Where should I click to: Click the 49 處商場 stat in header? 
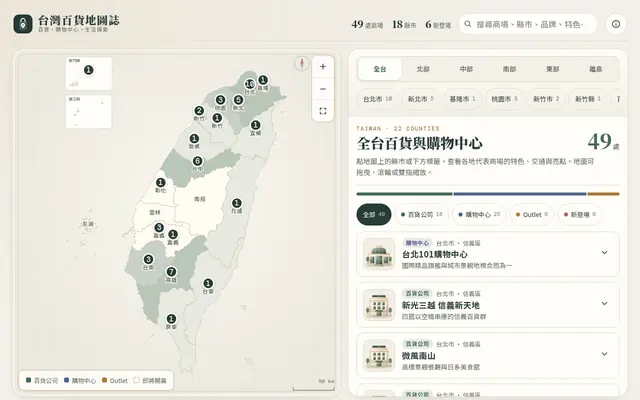tap(367, 24)
